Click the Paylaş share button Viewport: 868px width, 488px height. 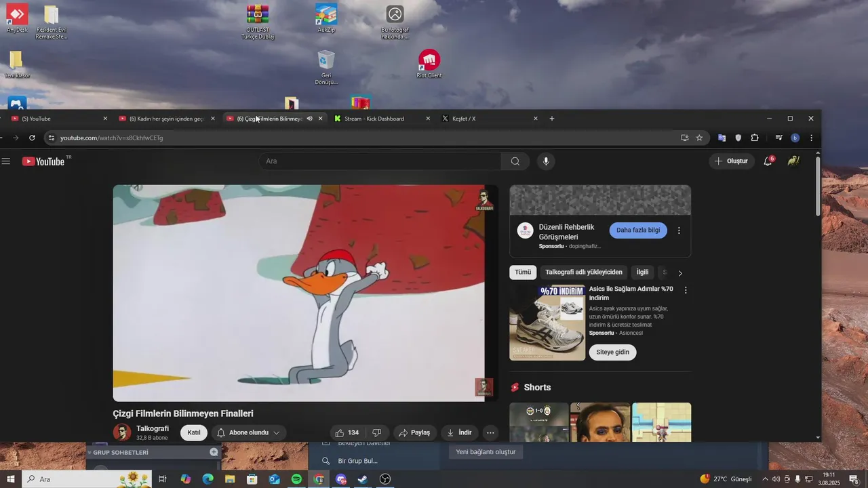pyautogui.click(x=414, y=432)
